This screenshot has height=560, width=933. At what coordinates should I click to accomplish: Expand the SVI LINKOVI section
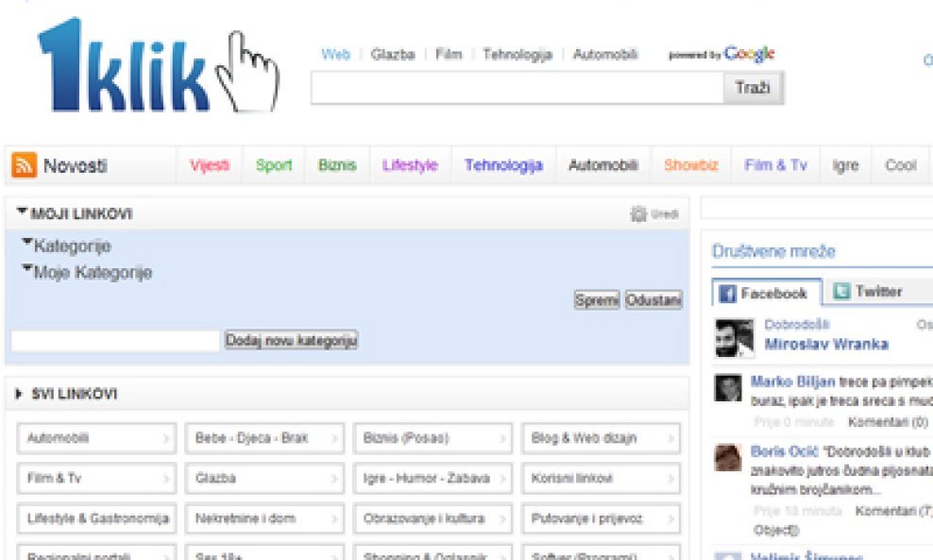pyautogui.click(x=19, y=394)
